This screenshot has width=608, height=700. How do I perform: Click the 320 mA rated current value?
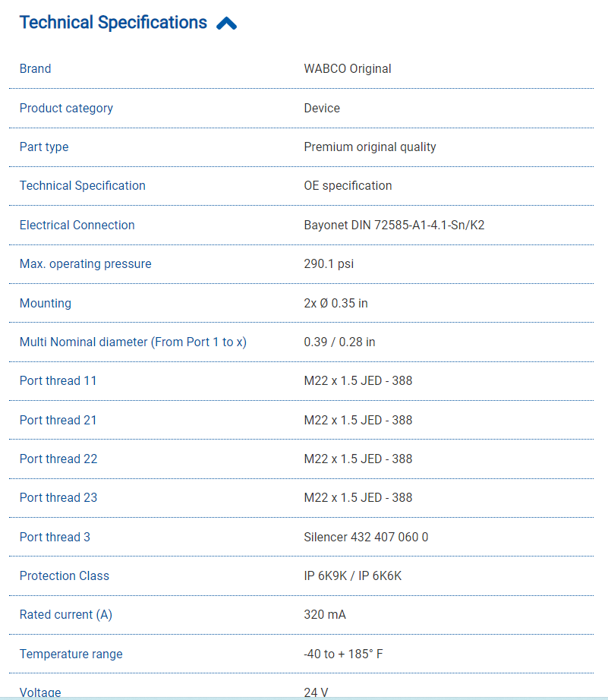[325, 615]
